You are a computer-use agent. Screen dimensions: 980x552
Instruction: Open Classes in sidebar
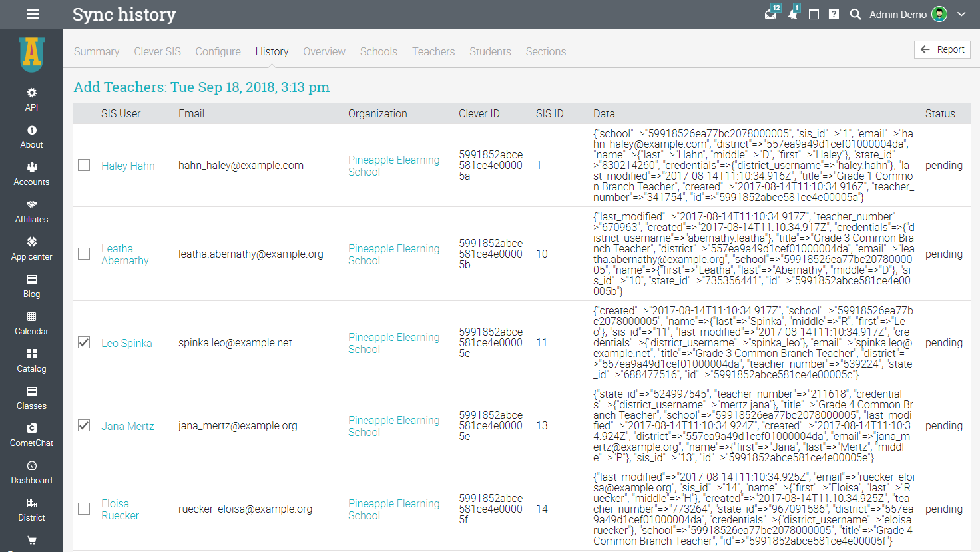coord(31,398)
